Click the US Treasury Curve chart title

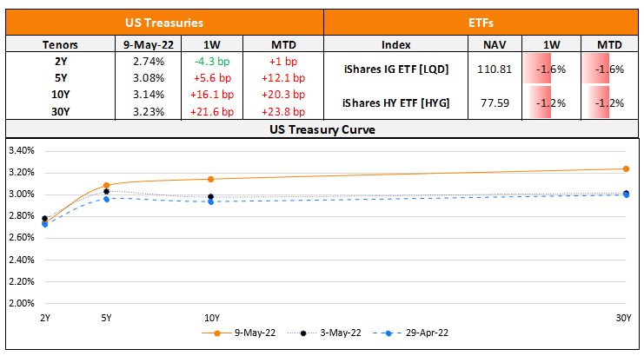(322, 129)
